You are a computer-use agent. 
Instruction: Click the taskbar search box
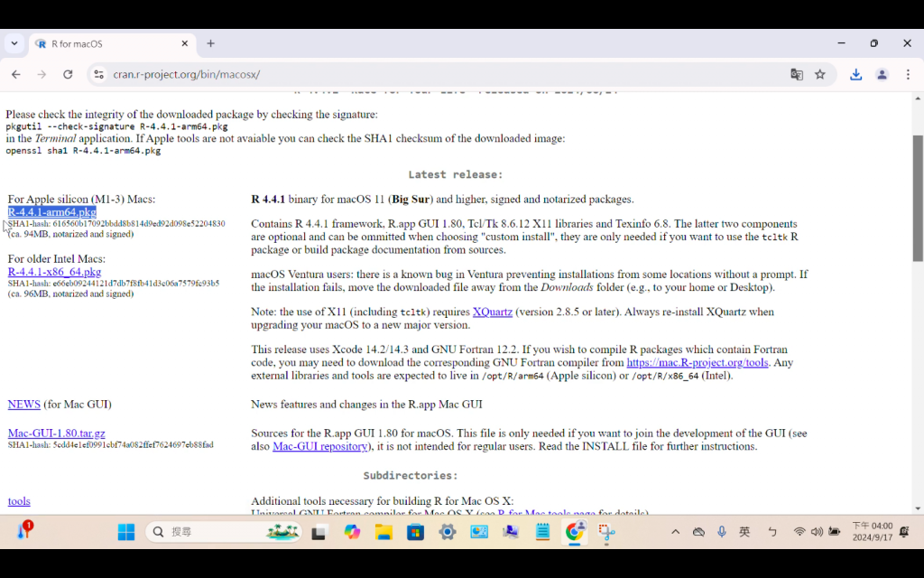pyautogui.click(x=224, y=532)
